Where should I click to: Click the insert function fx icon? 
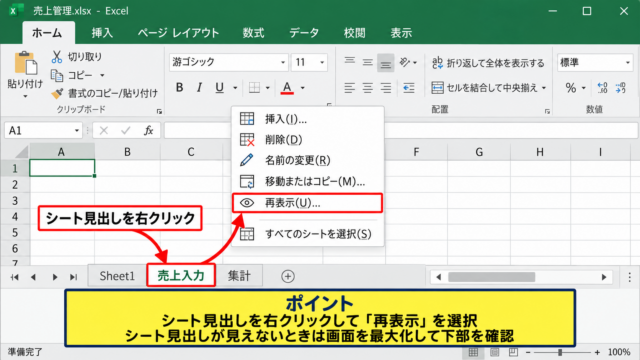pyautogui.click(x=149, y=131)
